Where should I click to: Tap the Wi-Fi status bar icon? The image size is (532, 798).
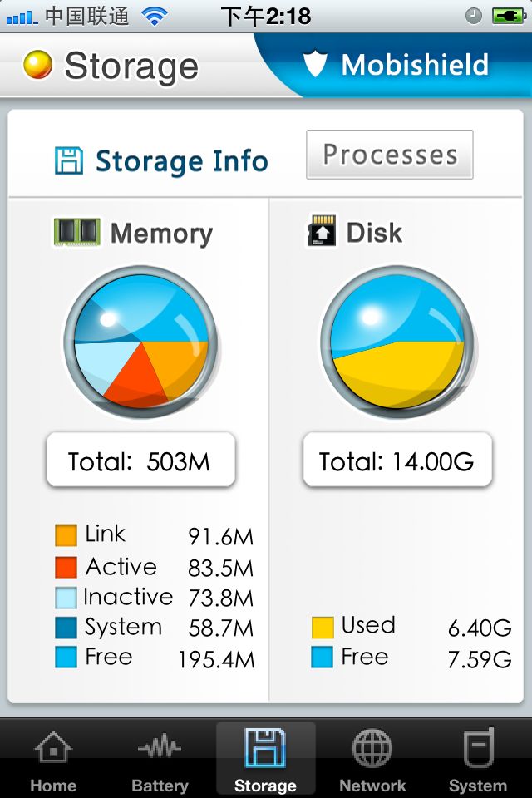(x=155, y=17)
